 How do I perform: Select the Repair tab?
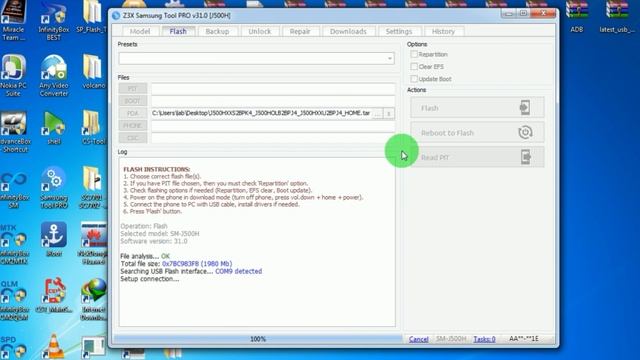pos(300,31)
